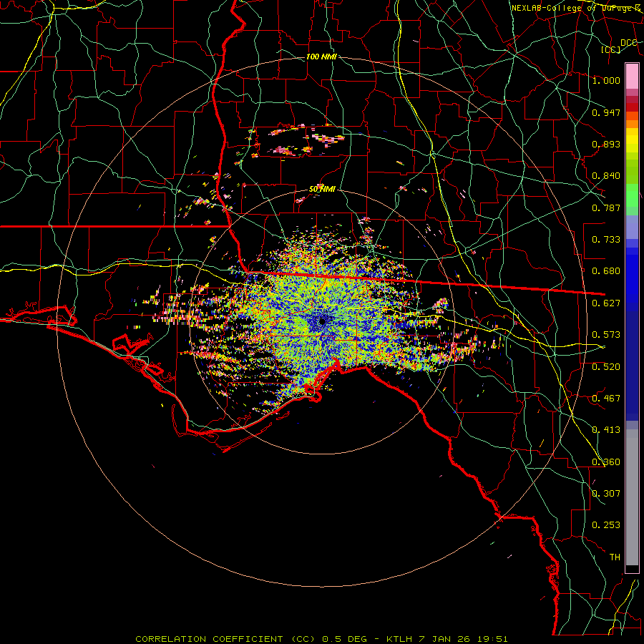Viewport: 644px width, 644px height.
Task: Select the 0.253 scale value label
Action: click(x=606, y=525)
